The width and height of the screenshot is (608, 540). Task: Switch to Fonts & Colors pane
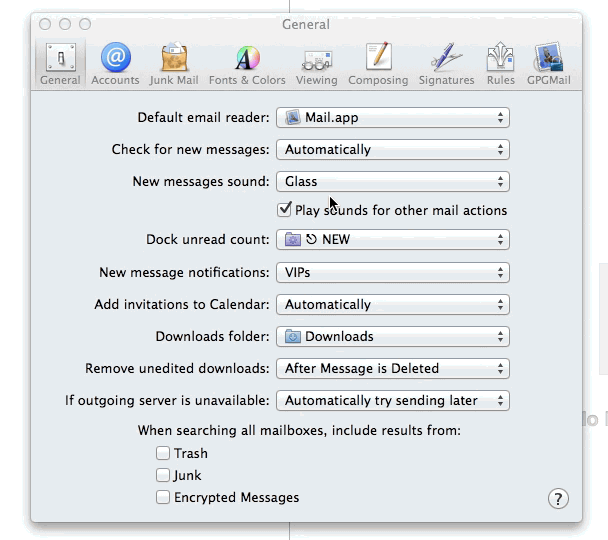click(x=247, y=64)
